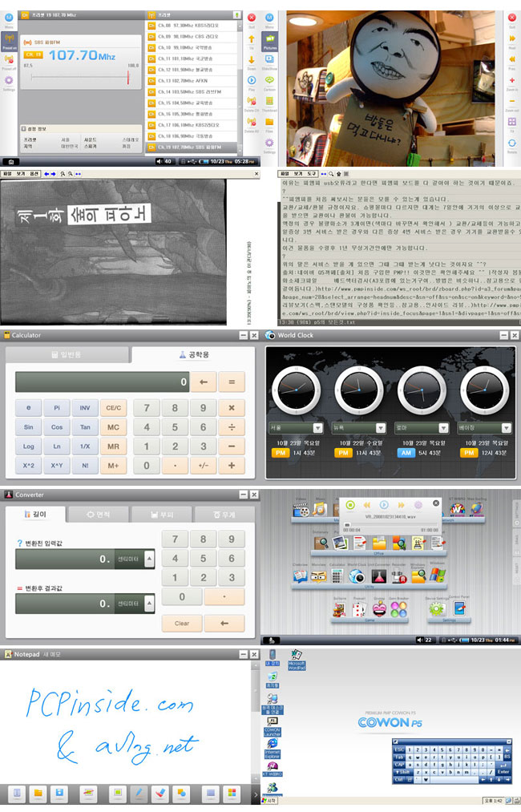The image size is (521, 812).
Task: Open Internet Explorer desktop icon
Action: pyautogui.click(x=273, y=749)
